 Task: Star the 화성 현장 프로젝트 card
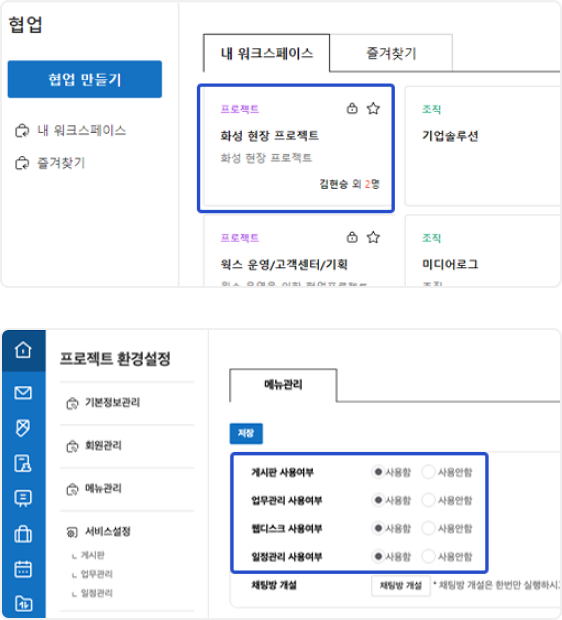pyautogui.click(x=373, y=108)
